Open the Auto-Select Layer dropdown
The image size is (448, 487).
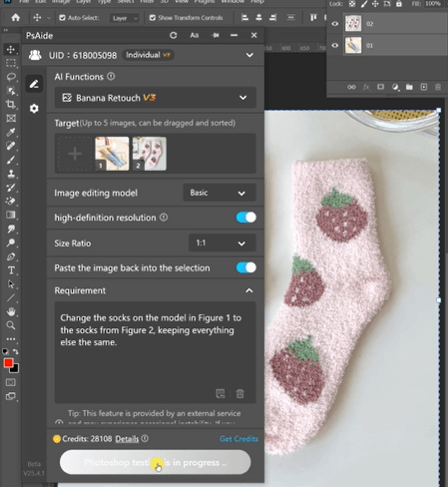click(x=125, y=18)
